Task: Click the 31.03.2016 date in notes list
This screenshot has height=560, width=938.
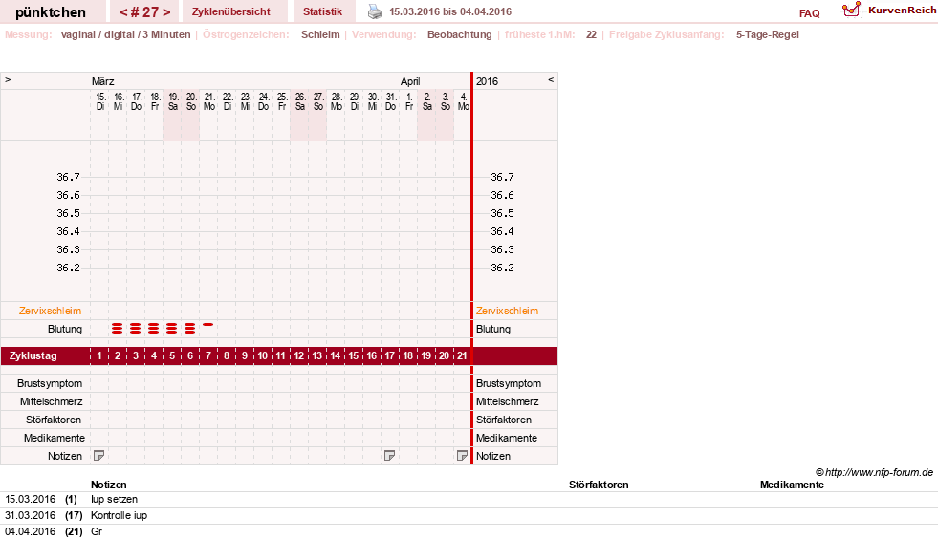Action: pos(30,515)
